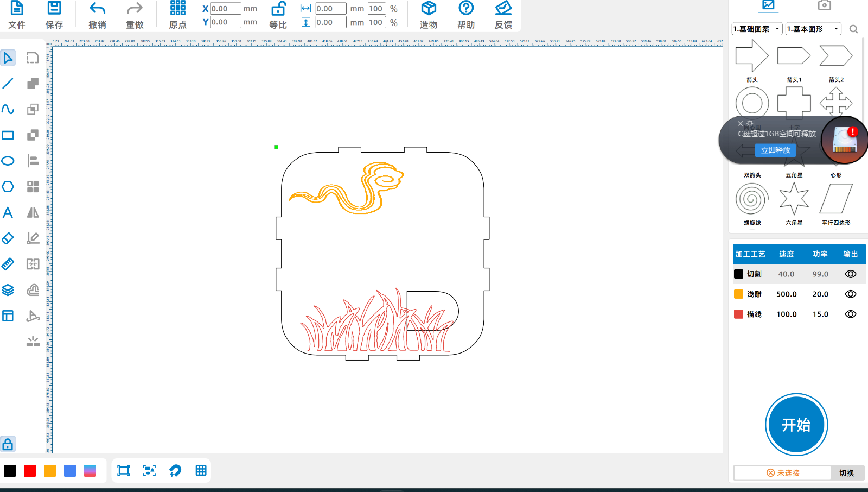The width and height of the screenshot is (868, 492).
Task: Open the 1.基本图形 subcategory dropdown
Action: coord(813,29)
